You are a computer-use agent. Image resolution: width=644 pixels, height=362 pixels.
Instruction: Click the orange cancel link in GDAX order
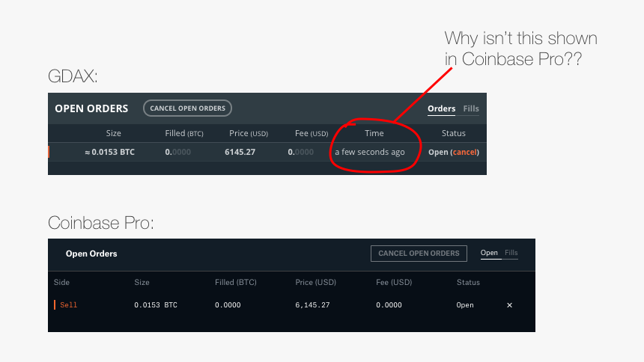[464, 153]
